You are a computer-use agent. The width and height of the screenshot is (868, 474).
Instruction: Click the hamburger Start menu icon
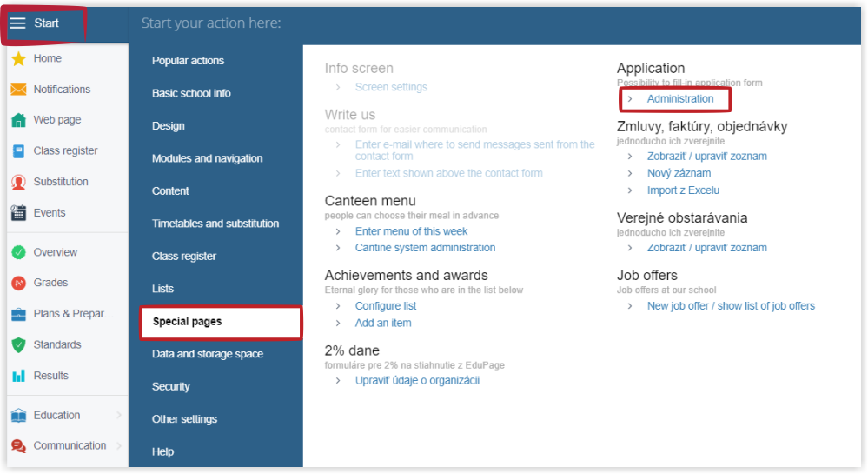17,23
